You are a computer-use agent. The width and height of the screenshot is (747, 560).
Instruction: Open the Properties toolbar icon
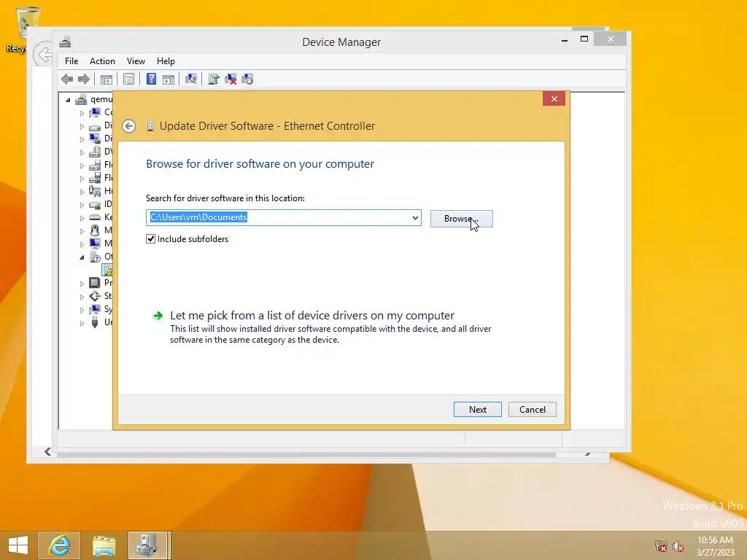pos(128,79)
